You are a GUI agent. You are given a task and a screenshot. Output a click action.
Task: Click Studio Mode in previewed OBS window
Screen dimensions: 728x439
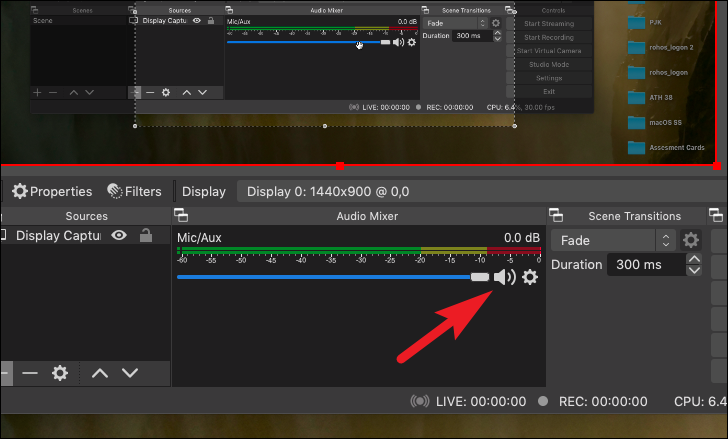tap(549, 65)
